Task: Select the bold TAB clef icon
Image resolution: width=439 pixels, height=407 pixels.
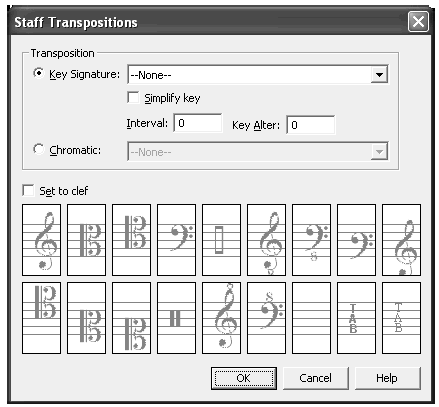Action: point(356,318)
